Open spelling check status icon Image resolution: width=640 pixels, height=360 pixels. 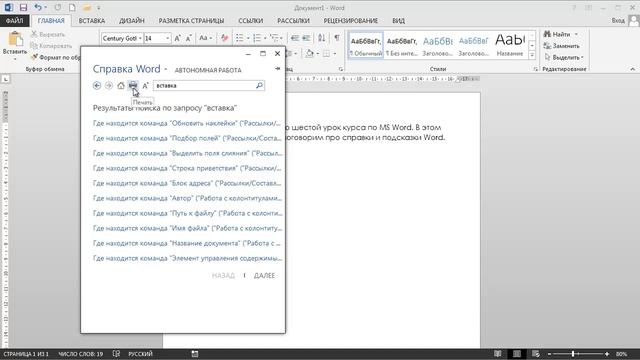click(116, 354)
